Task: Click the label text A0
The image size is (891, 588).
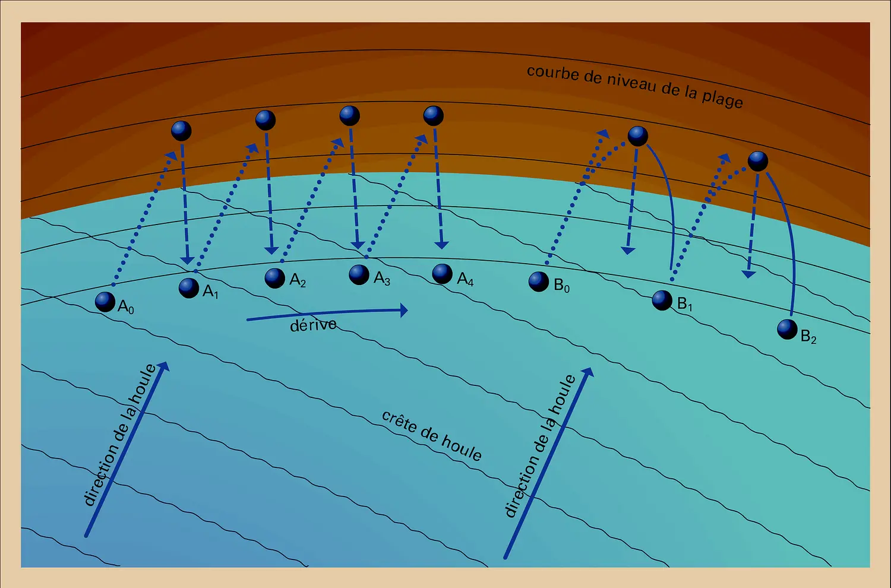Action: tap(126, 306)
